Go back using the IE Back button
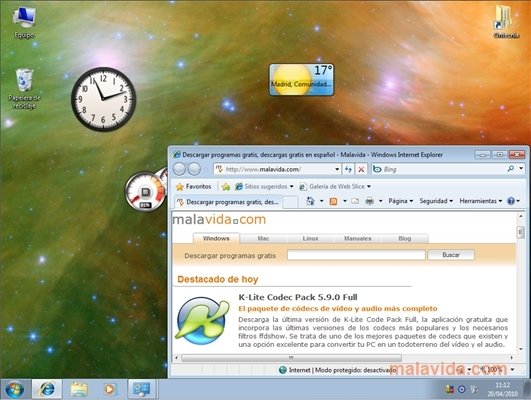Image resolution: width=531 pixels, height=400 pixels. 179,169
